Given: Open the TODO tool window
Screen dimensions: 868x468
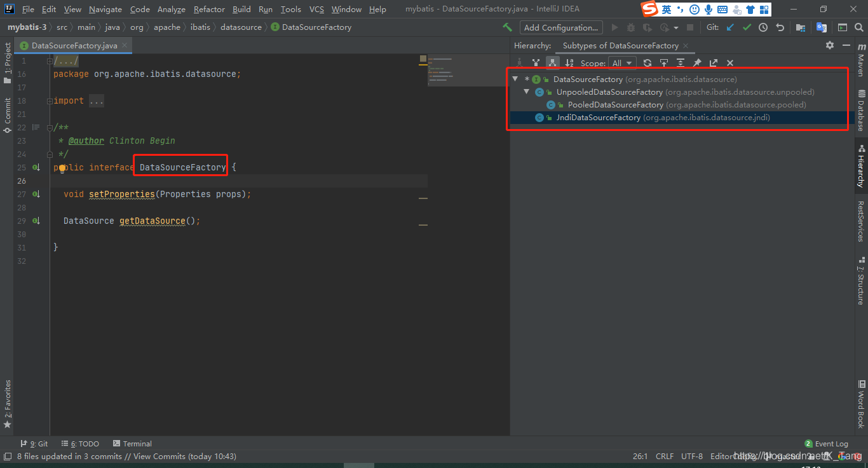Looking at the screenshot, I should pos(80,444).
